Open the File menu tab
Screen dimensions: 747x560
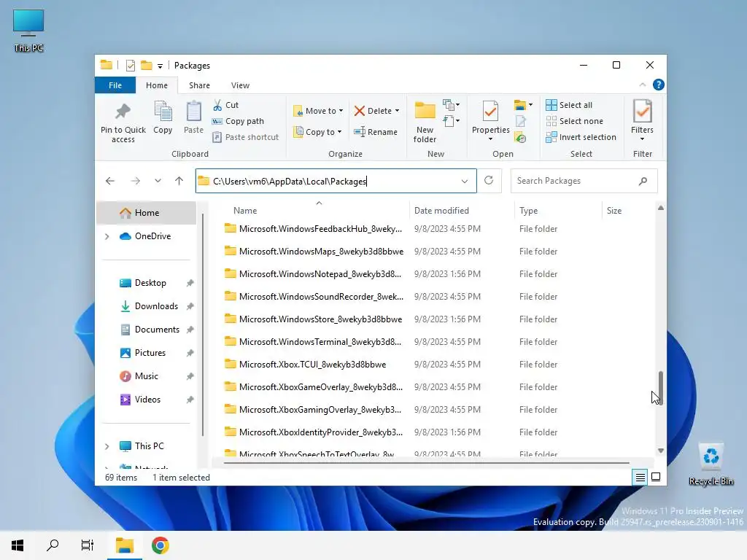pos(115,85)
